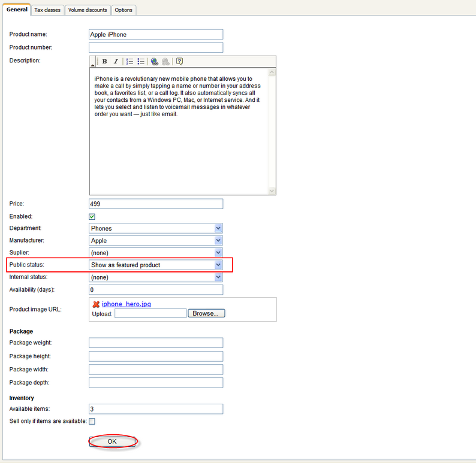Click the Browse... upload button
This screenshot has width=476, height=463.
tap(206, 313)
